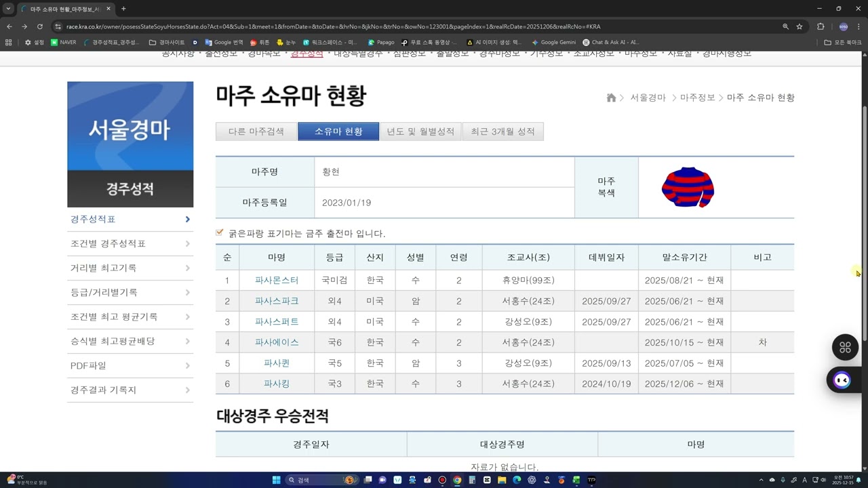Open horse link 파사스파크
Image resolution: width=868 pixels, height=488 pixels.
pos(277,301)
